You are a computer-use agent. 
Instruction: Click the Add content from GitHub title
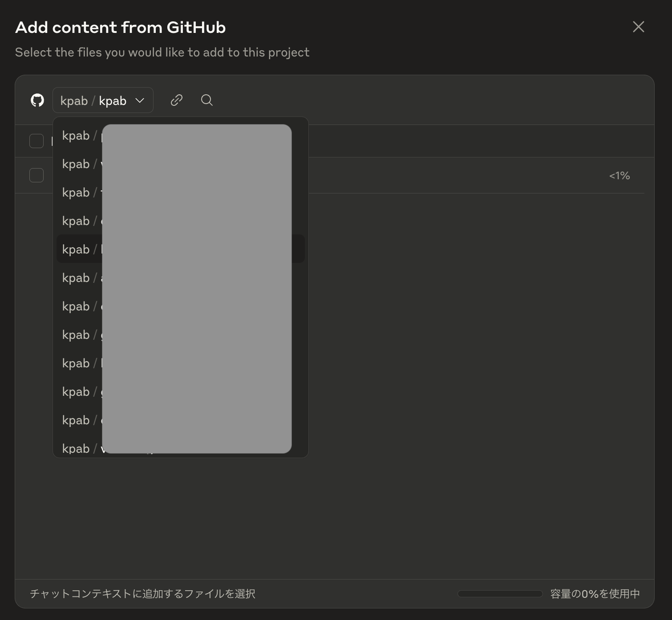(x=121, y=28)
